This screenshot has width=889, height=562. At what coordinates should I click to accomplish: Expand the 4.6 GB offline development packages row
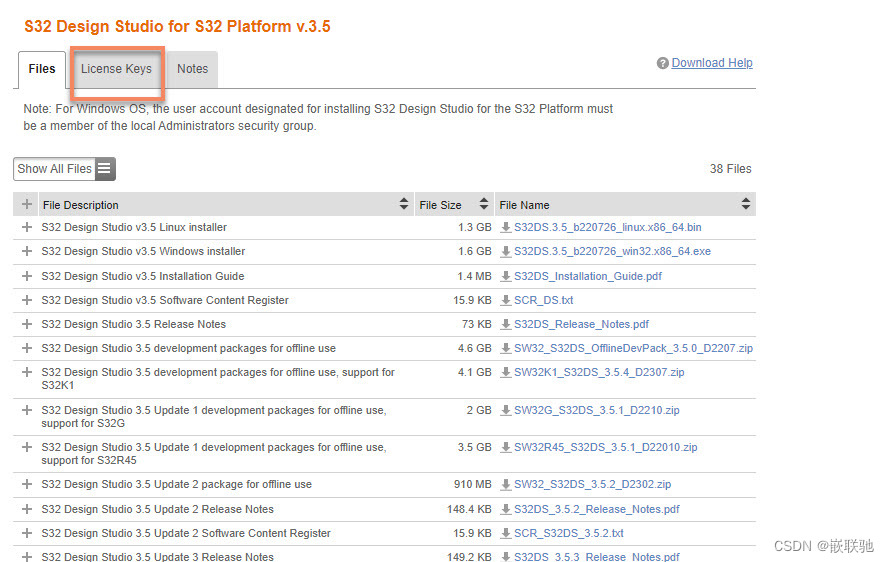click(x=27, y=348)
